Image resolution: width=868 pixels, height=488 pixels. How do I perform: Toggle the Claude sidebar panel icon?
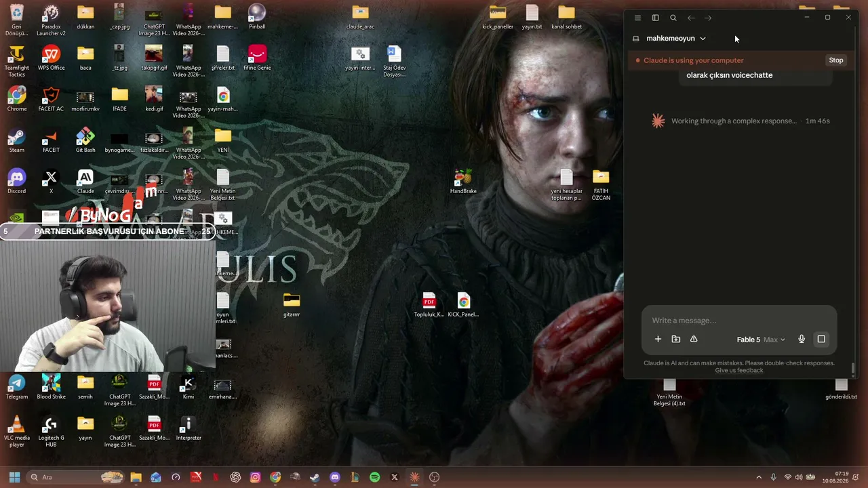pyautogui.click(x=655, y=18)
